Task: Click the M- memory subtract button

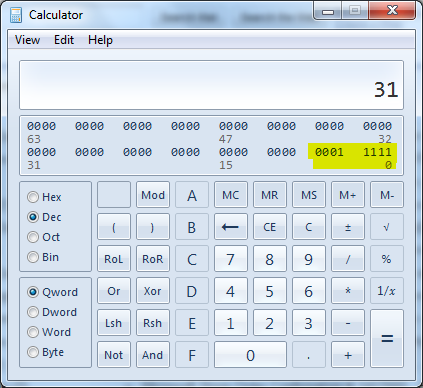Action: pos(387,195)
